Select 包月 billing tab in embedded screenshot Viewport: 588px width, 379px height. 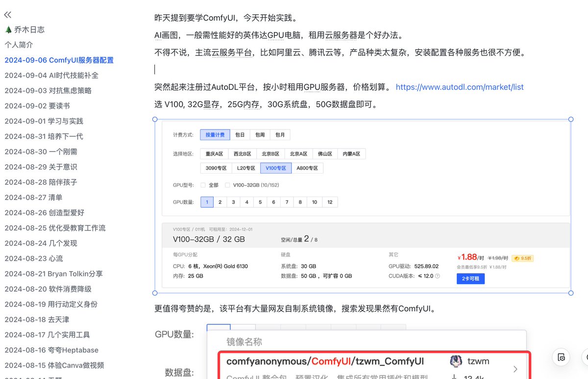(x=280, y=134)
